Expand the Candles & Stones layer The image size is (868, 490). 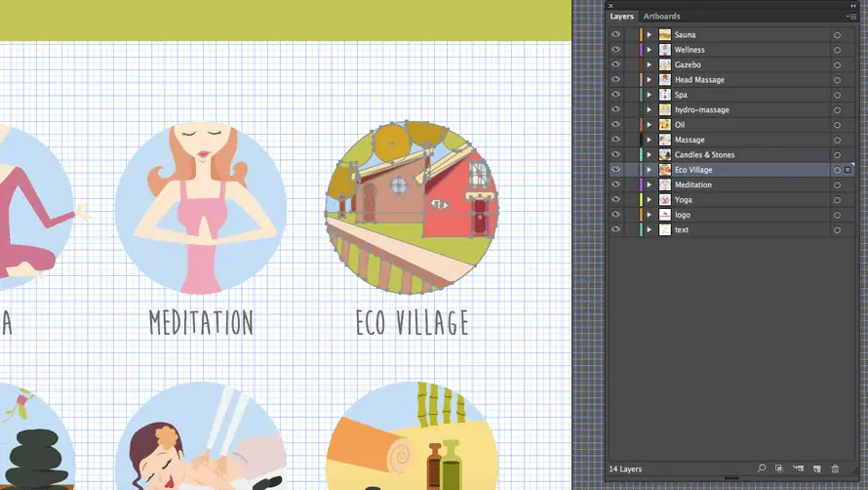tap(650, 154)
